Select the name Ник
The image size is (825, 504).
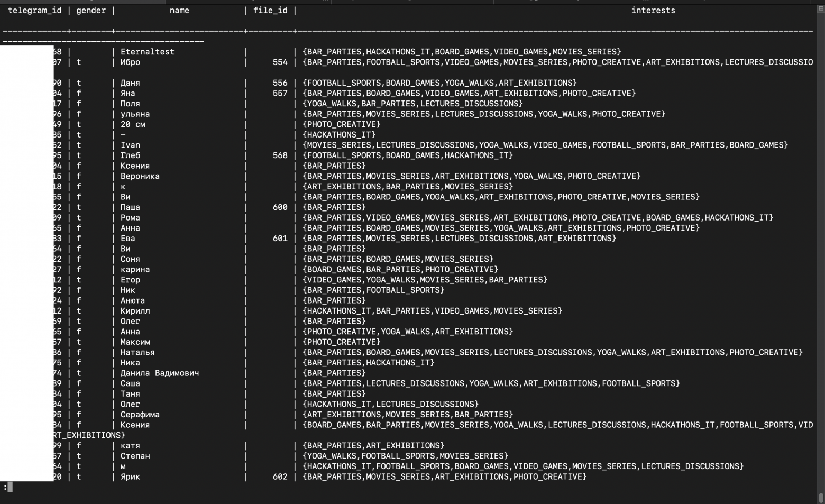128,290
